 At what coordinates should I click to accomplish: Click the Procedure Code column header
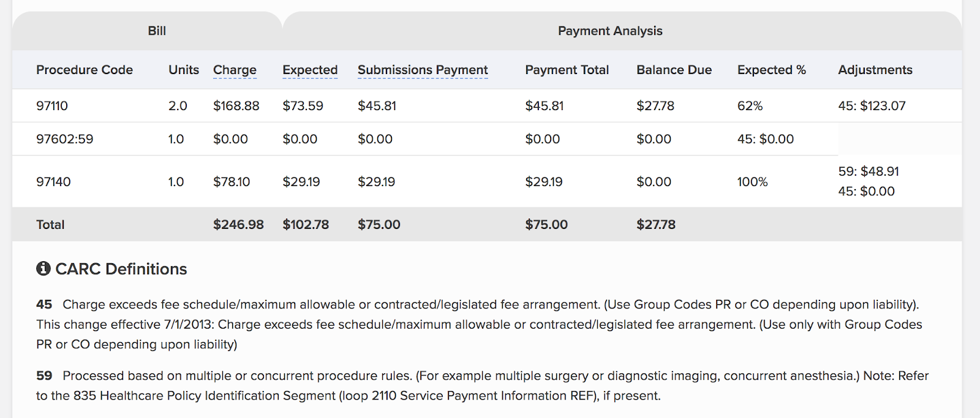(x=85, y=70)
